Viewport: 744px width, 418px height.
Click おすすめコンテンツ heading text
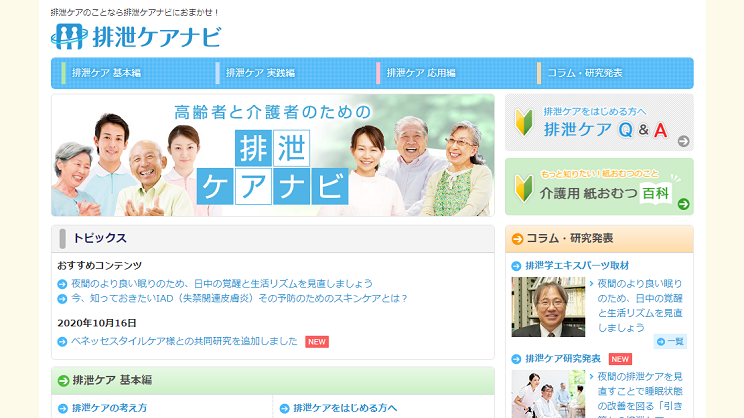(100, 266)
